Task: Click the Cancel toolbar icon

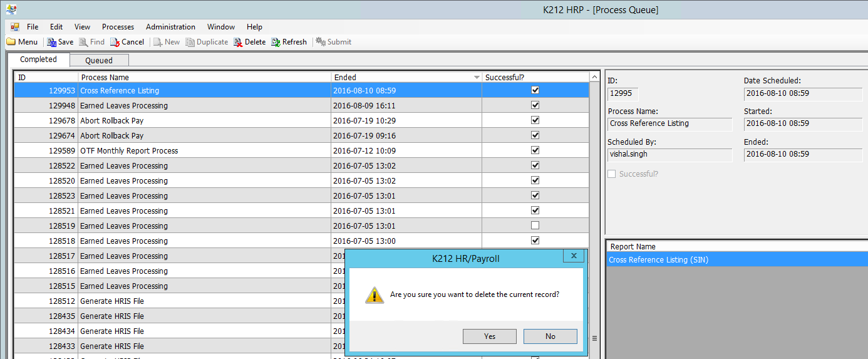Action: point(115,42)
